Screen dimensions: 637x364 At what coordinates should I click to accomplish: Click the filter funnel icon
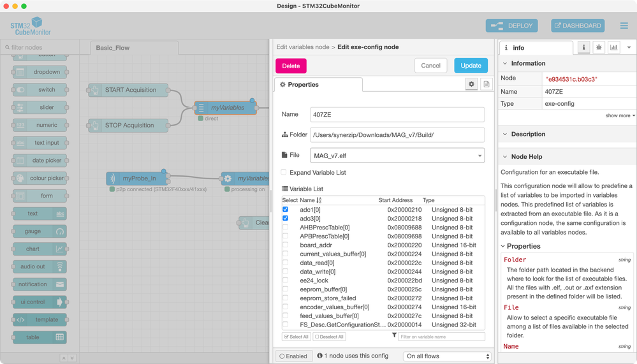tap(394, 335)
